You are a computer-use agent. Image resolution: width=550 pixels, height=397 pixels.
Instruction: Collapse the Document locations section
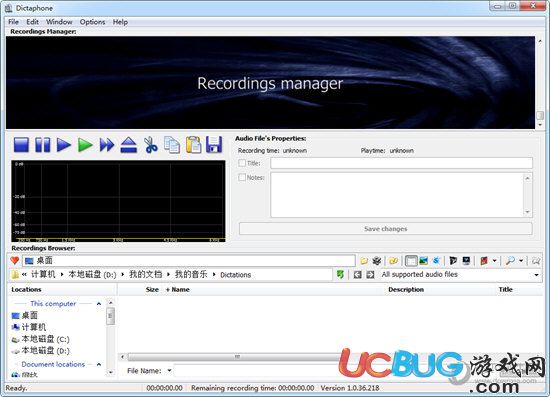tap(99, 364)
